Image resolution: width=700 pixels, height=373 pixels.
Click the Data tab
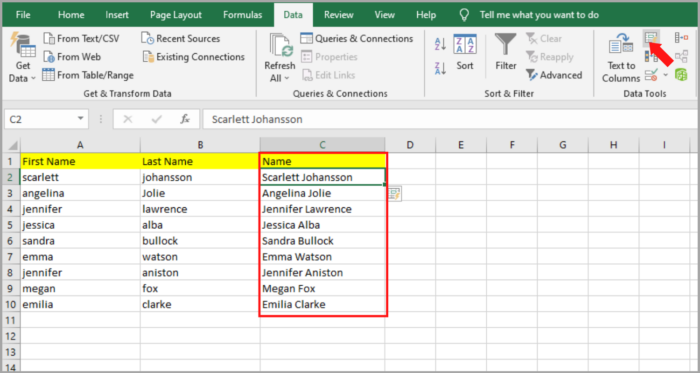293,15
